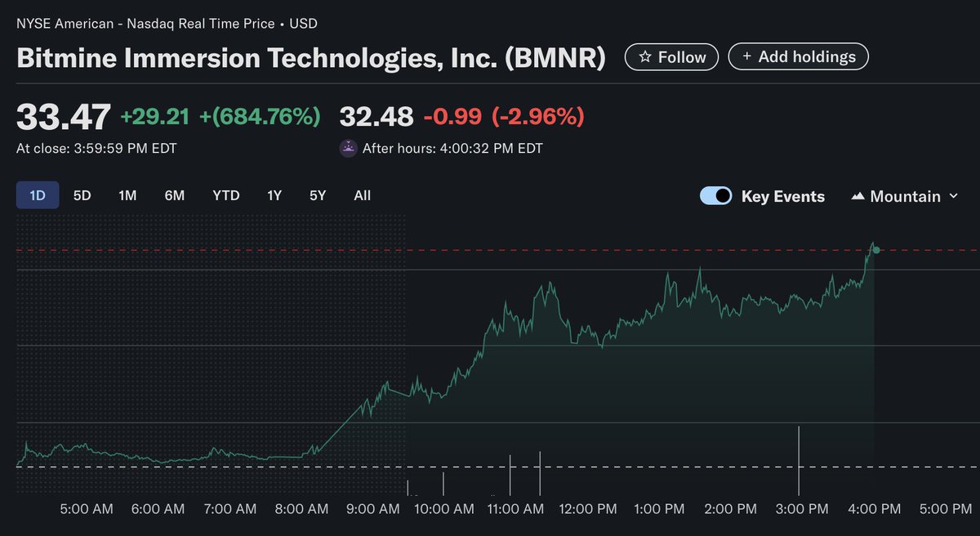Click the tall 3:00 PM volume bar
Screen dimensions: 980x536
(799, 460)
